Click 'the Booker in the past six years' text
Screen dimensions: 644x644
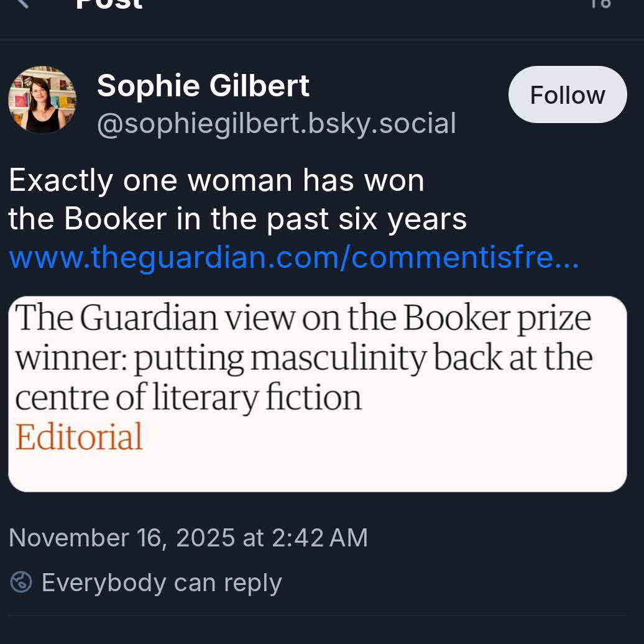coord(237,219)
